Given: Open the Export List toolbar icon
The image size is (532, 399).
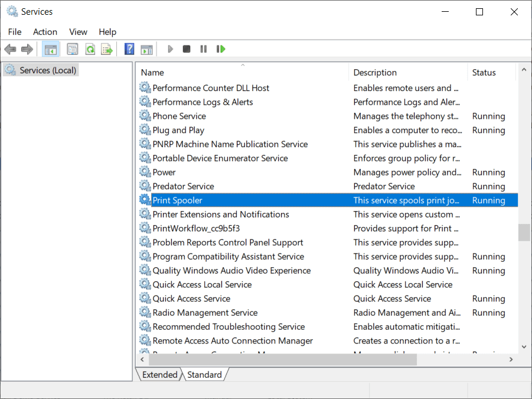Looking at the screenshot, I should click(x=106, y=48).
